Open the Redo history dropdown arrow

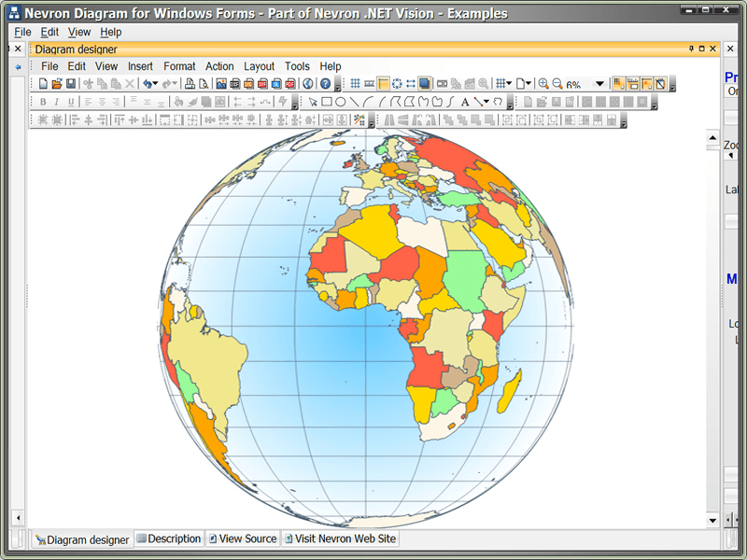pyautogui.click(x=175, y=84)
